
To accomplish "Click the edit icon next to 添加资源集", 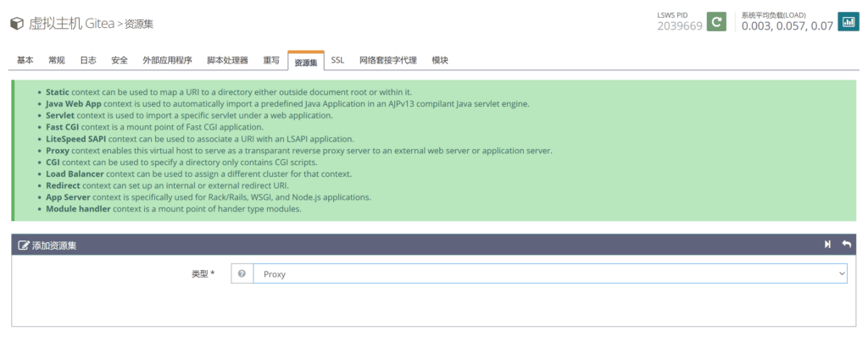I will click(x=24, y=245).
